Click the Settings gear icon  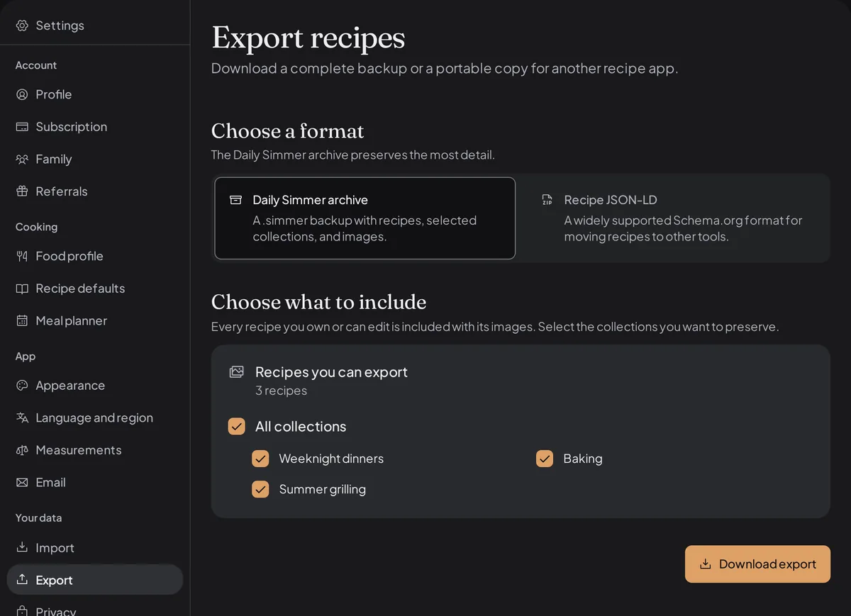pos(22,26)
